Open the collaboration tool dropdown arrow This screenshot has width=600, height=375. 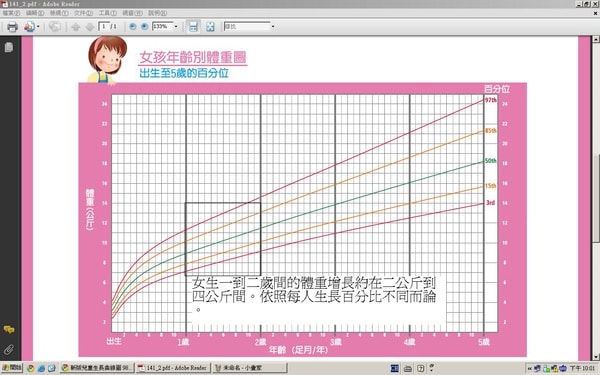pyautogui.click(x=38, y=27)
